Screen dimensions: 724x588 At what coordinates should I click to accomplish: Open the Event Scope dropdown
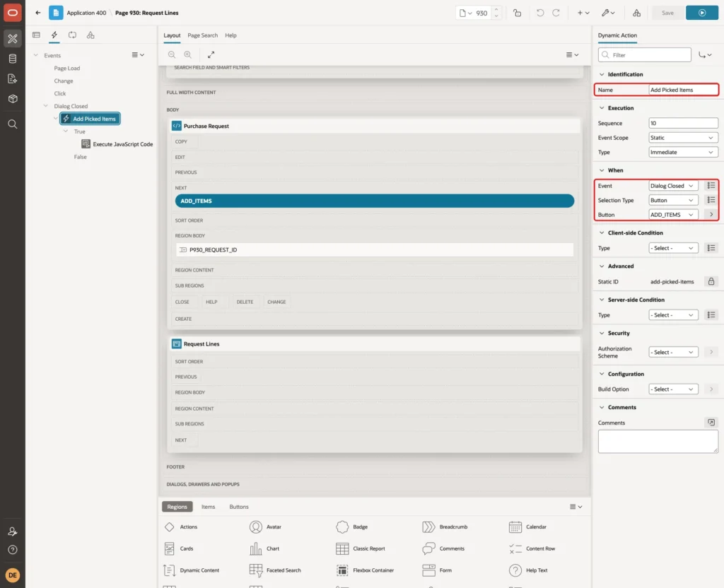pos(684,138)
